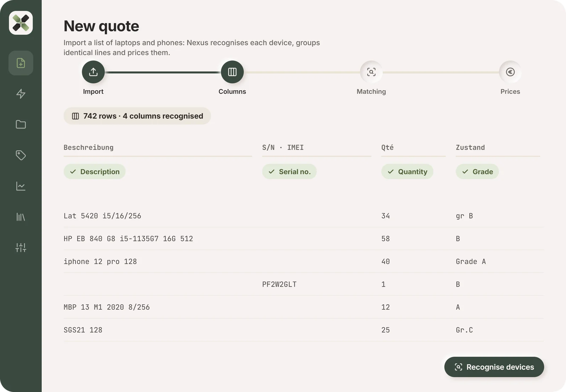Select the Columns step circle
This screenshot has height=392, width=566.
tap(232, 72)
